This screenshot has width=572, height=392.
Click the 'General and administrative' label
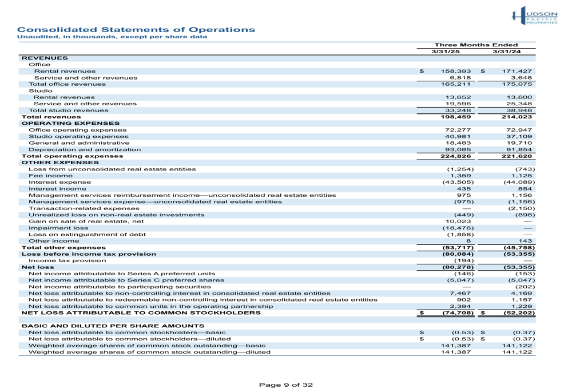pyautogui.click(x=79, y=143)
